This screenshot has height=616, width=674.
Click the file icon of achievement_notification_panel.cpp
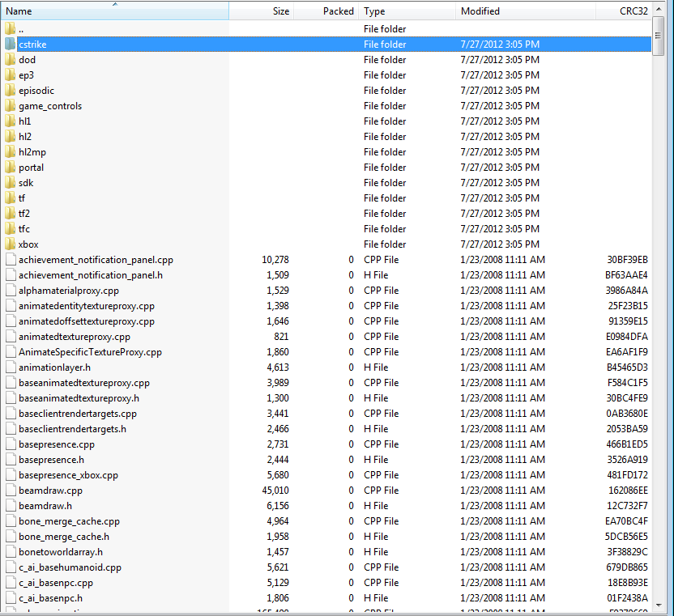[11, 260]
